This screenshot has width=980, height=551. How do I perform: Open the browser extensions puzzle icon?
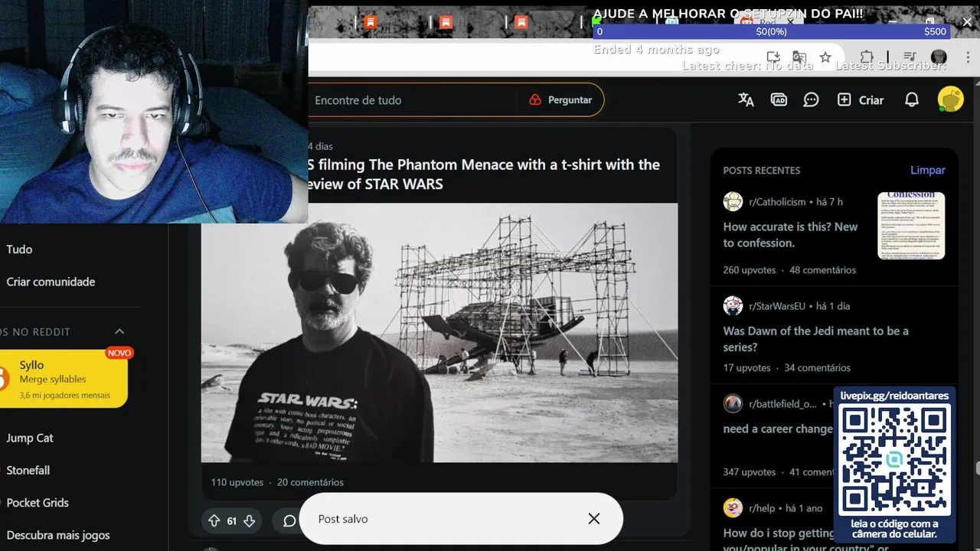[x=866, y=57]
